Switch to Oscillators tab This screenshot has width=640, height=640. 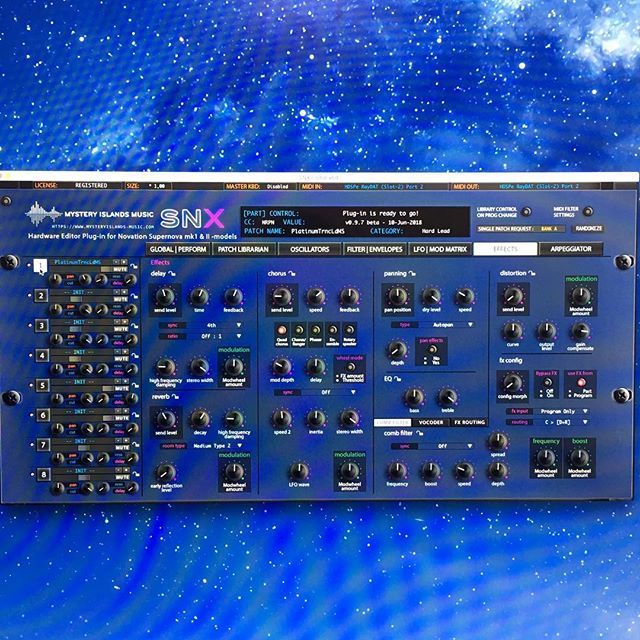tap(309, 249)
